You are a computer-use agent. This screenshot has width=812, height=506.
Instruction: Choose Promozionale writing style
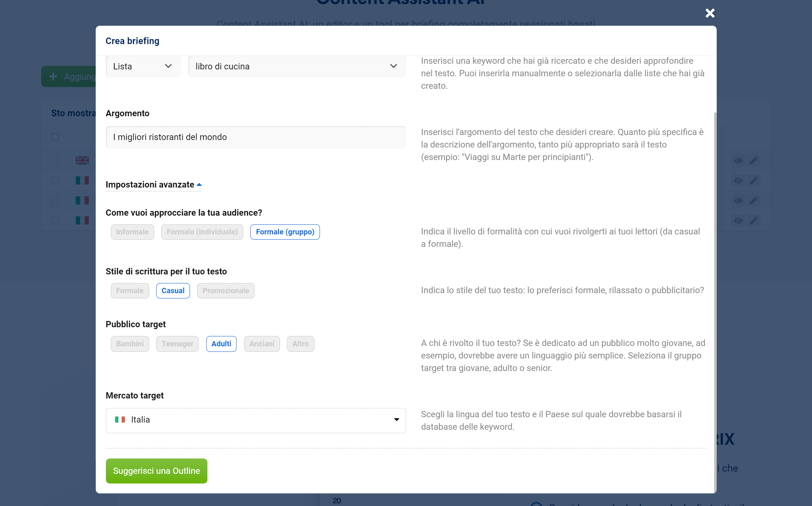tap(226, 291)
